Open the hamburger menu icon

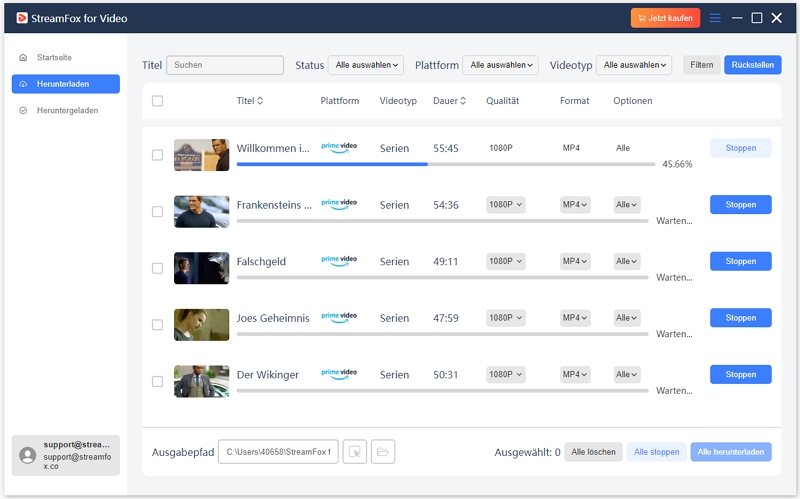pos(715,18)
